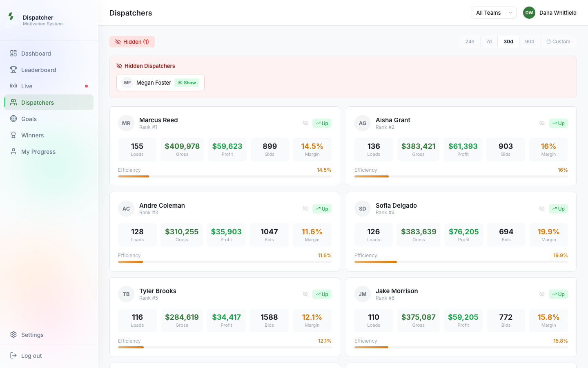Screen dimensions: 588x368
Task: Hide Jake Morrison using the eye icon
Action: pyautogui.click(x=542, y=294)
